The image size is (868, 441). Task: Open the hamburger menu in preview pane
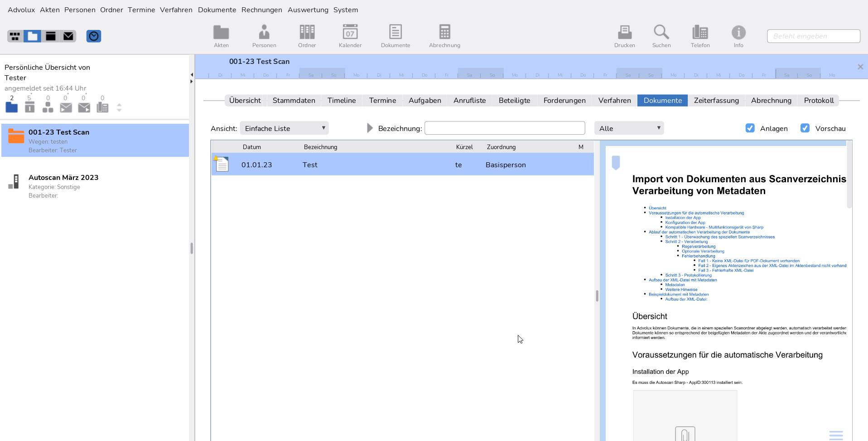(836, 435)
